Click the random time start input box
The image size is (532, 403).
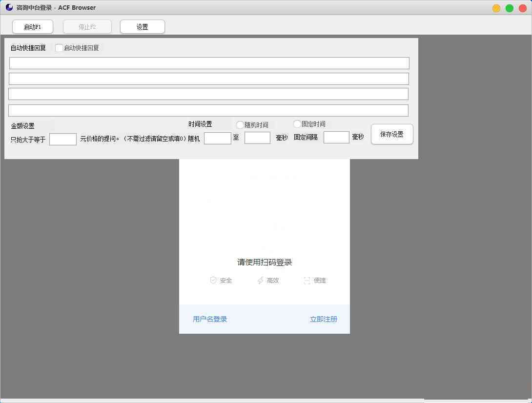point(217,138)
